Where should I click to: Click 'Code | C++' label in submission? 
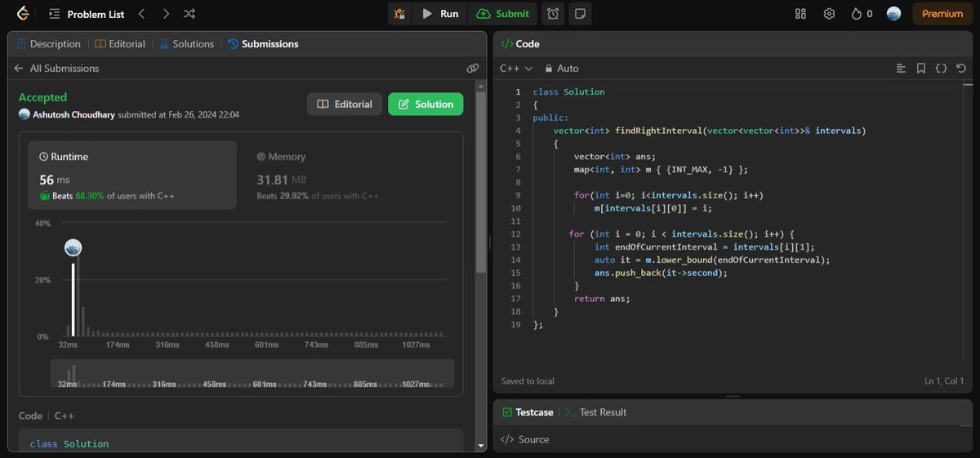tap(47, 416)
